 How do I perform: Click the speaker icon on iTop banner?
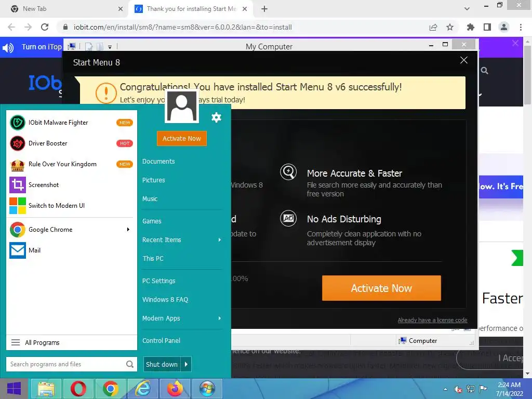click(x=8, y=47)
